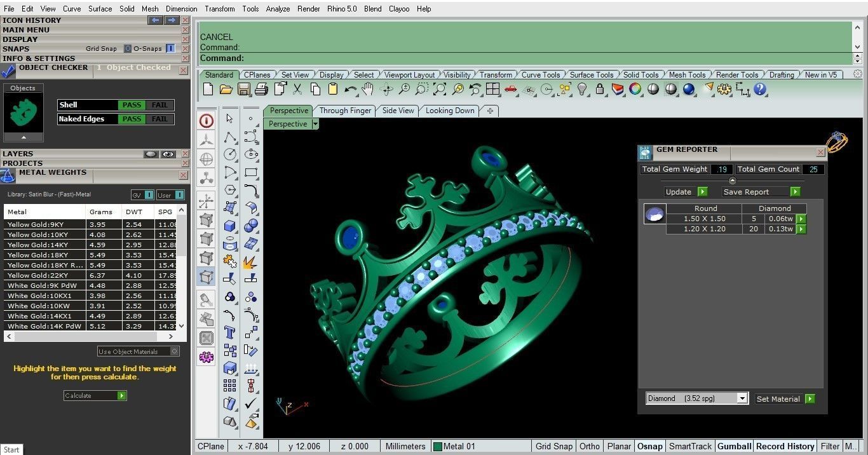Viewport: 868px width, 455px height.
Task: Click Update in Gem Reporter
Action: tap(686, 191)
